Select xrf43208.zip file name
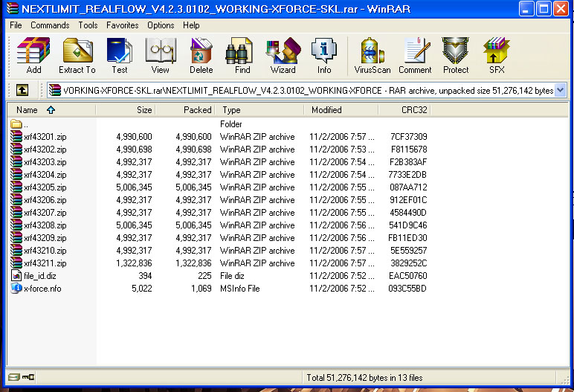574x392 pixels. coord(45,225)
